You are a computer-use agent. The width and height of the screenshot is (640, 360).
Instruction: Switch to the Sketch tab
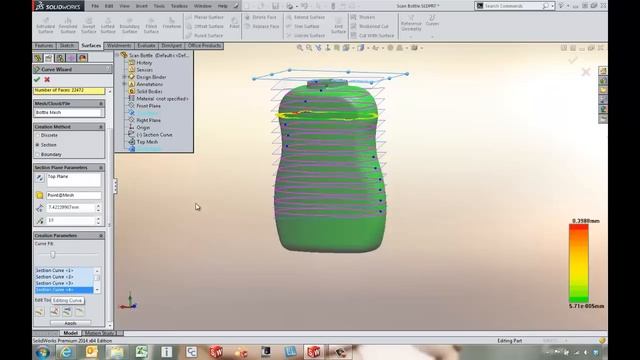coord(67,46)
